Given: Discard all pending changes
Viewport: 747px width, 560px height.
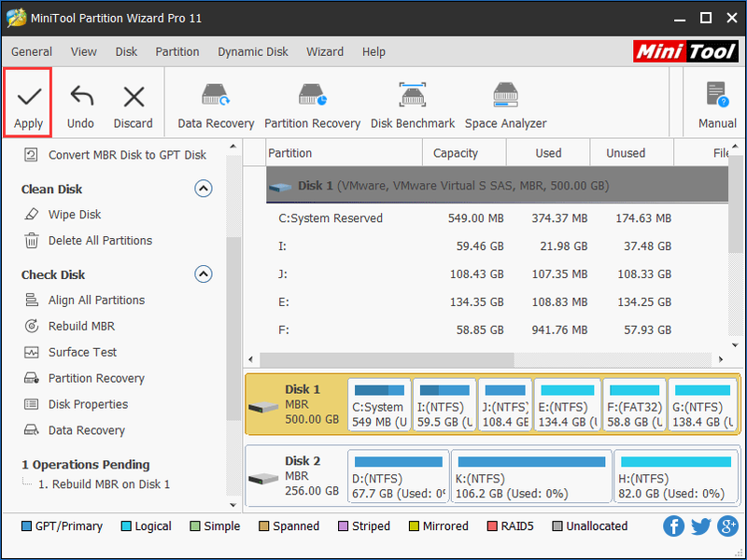Looking at the screenshot, I should [x=134, y=106].
